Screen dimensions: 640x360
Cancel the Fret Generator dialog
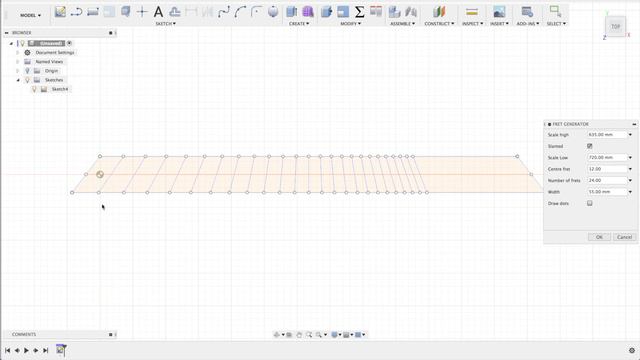click(x=624, y=237)
